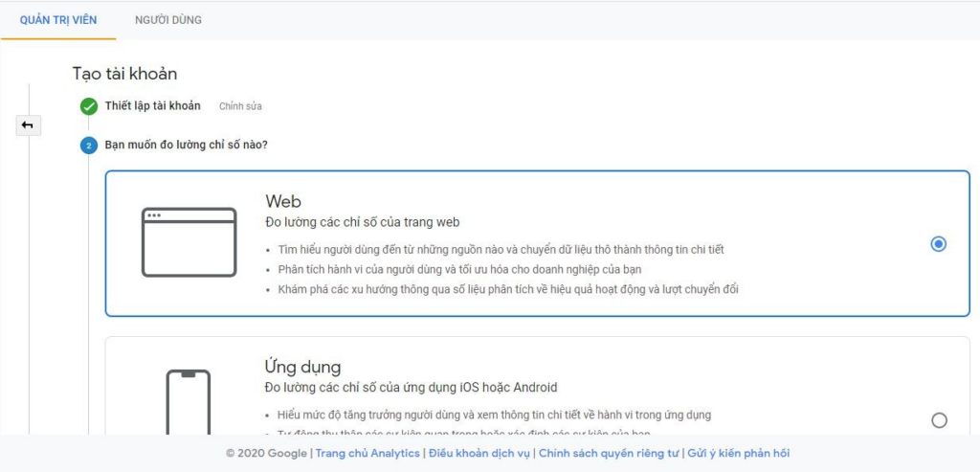This screenshot has width=980, height=472.
Task: Select the Ứng dụng radio button
Action: tap(938, 420)
